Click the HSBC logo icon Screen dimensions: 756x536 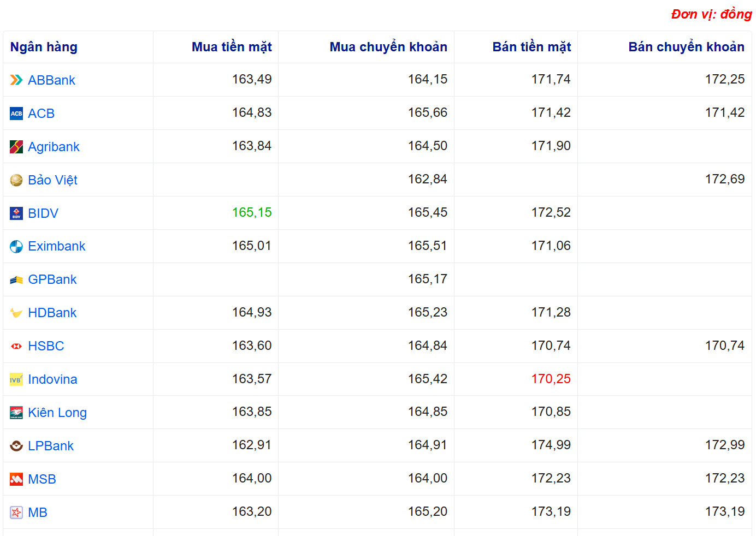[16, 346]
